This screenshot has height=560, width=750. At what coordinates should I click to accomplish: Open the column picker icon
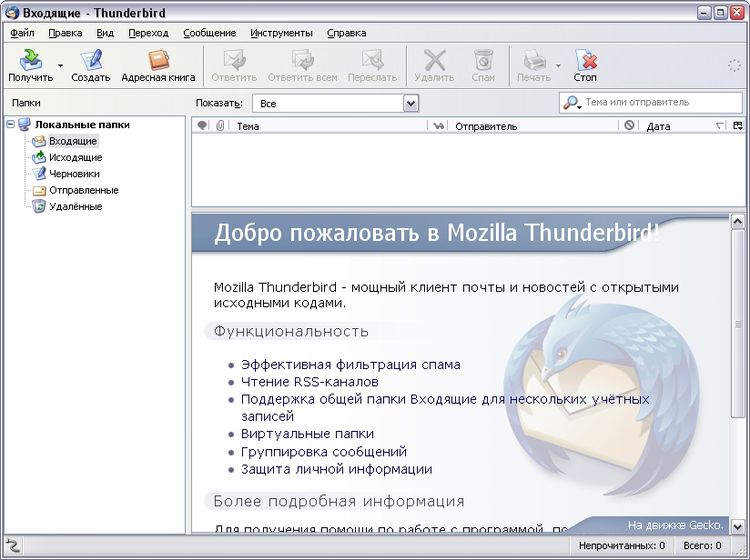(x=738, y=126)
